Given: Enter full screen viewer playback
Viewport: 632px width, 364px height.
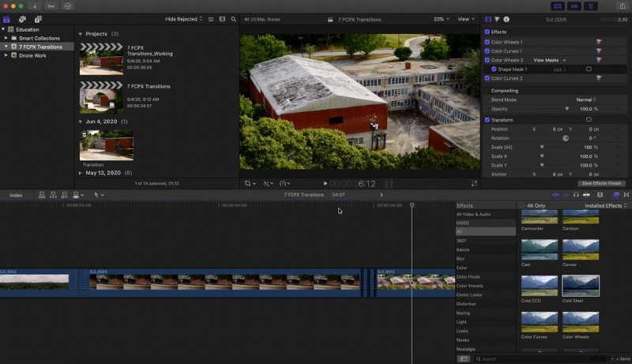Looking at the screenshot, I should [x=475, y=184].
